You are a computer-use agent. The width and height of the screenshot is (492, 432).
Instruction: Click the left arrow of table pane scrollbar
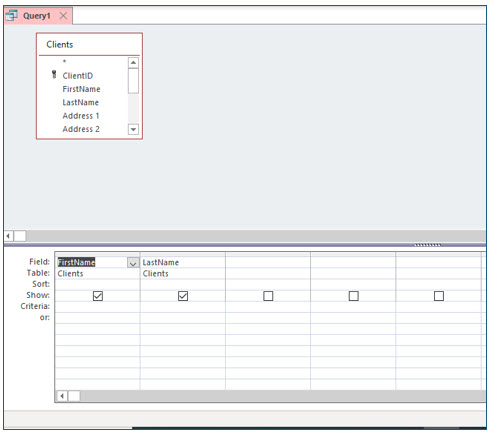[8, 236]
